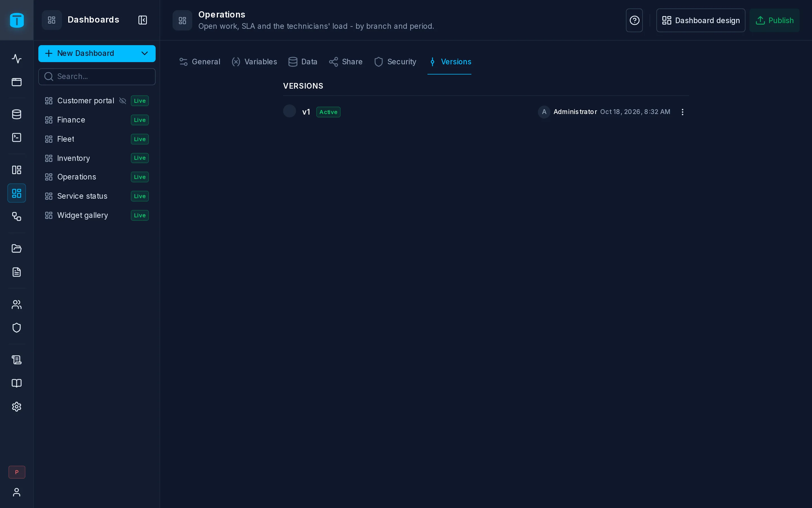The height and width of the screenshot is (508, 812).
Task: Switch to the General tab
Action: pyautogui.click(x=200, y=62)
